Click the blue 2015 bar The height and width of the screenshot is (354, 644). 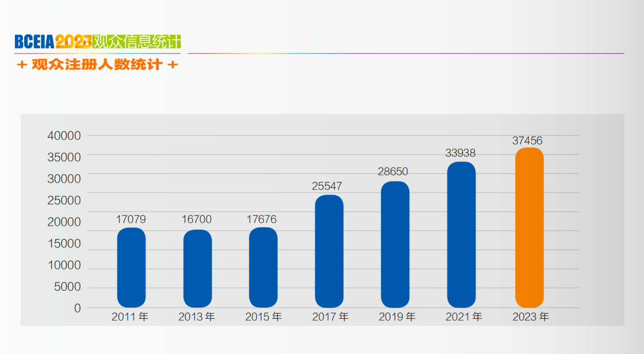pos(263,267)
